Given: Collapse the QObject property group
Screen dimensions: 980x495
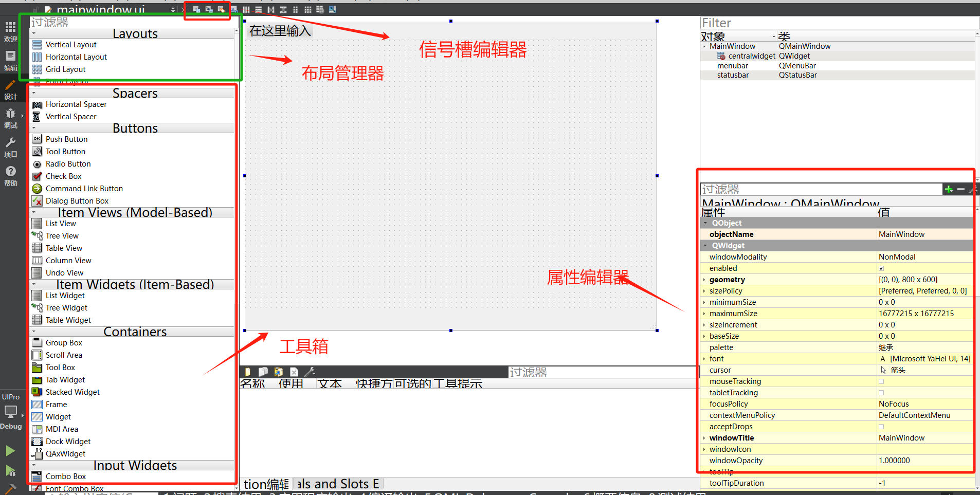Looking at the screenshot, I should coord(705,223).
